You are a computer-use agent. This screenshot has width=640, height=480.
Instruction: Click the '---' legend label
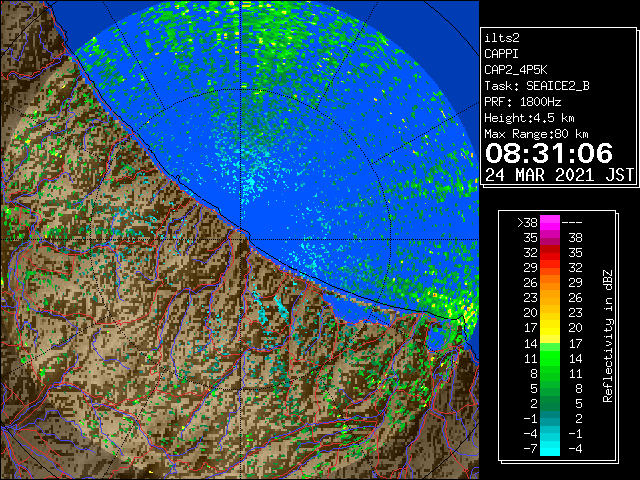tap(572, 223)
